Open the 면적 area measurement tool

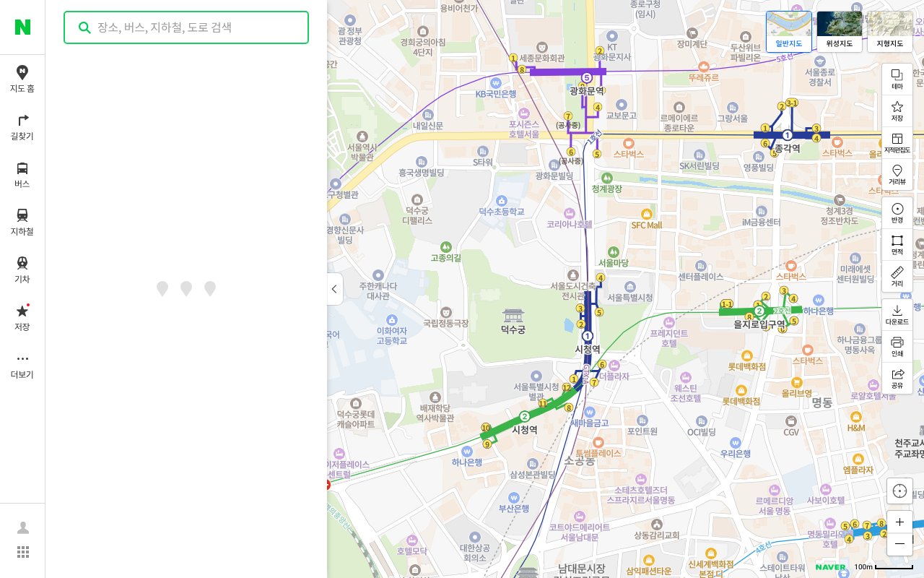897,244
